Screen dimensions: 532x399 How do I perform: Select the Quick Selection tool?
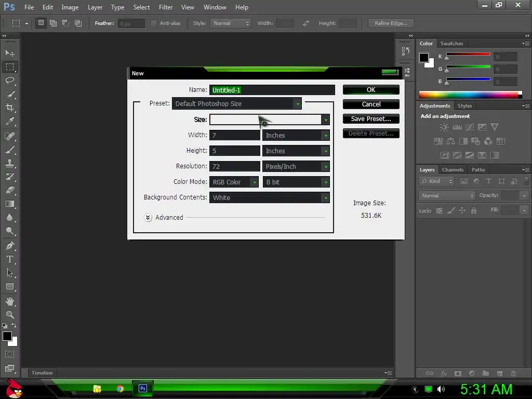tap(10, 94)
